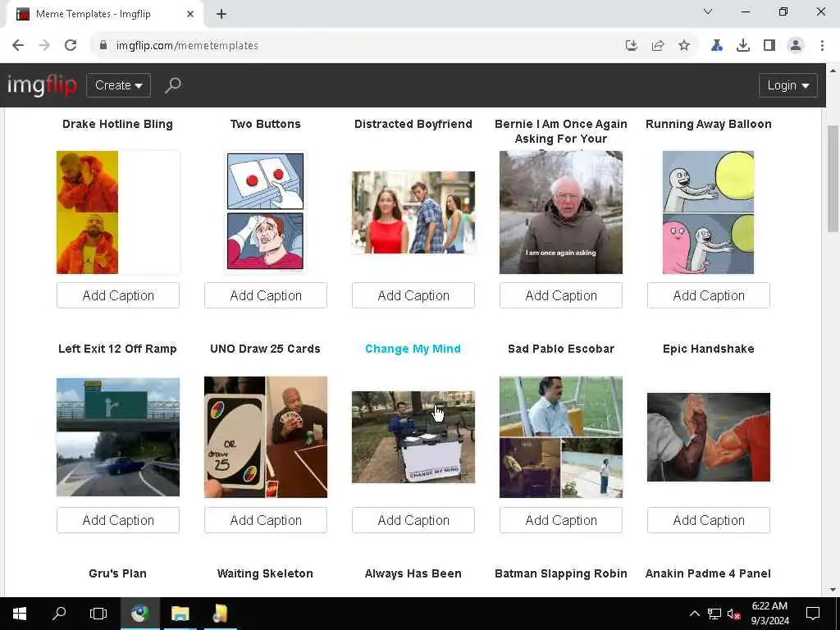Open the Chrome profile avatar
This screenshot has width=840, height=630.
796,46
